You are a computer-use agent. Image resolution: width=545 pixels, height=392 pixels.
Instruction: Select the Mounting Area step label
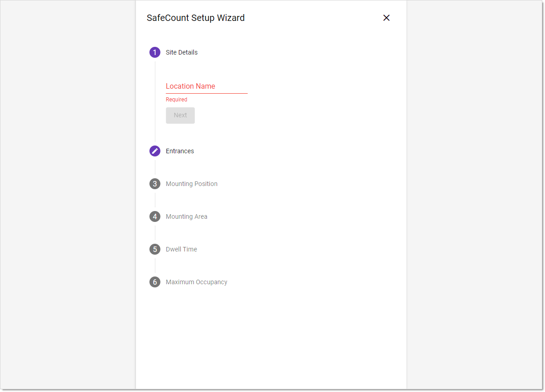pos(187,216)
